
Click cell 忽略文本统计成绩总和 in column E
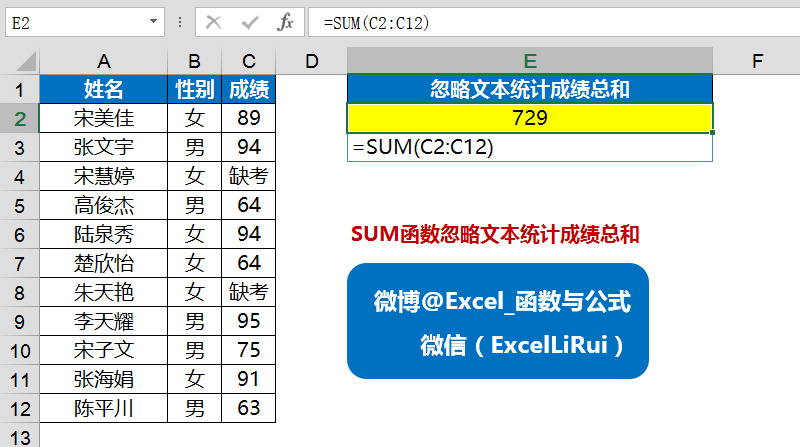tap(530, 89)
